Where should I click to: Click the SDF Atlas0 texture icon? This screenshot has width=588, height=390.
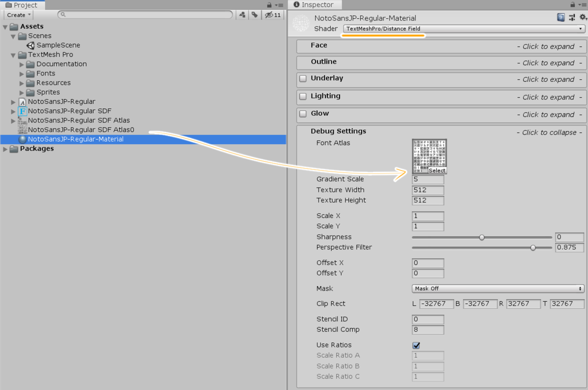coord(22,130)
